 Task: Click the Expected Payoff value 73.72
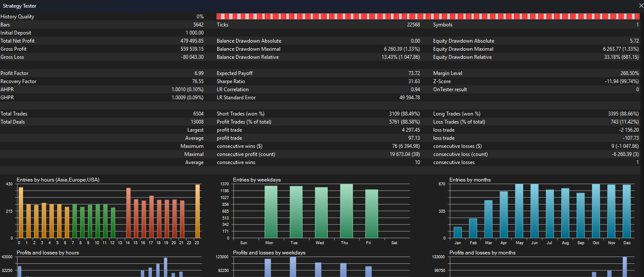tap(414, 73)
